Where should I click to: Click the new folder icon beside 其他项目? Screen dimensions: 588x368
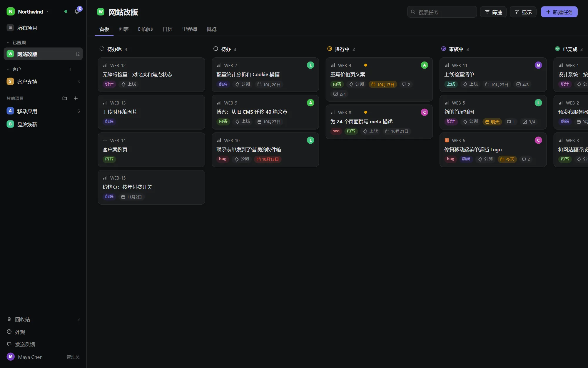click(65, 98)
